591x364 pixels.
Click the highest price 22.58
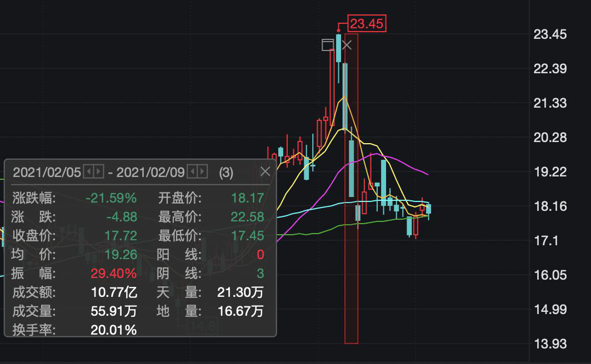point(247,217)
